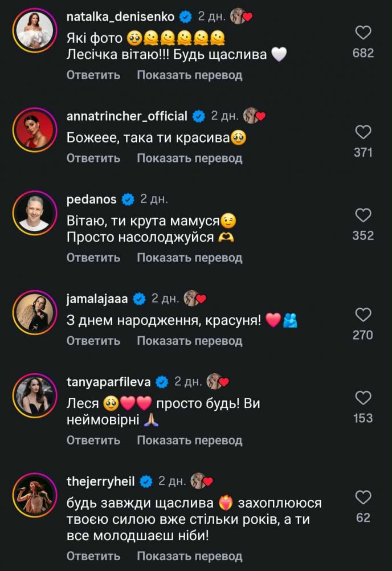Like thejerryheil's comment

click(x=363, y=497)
